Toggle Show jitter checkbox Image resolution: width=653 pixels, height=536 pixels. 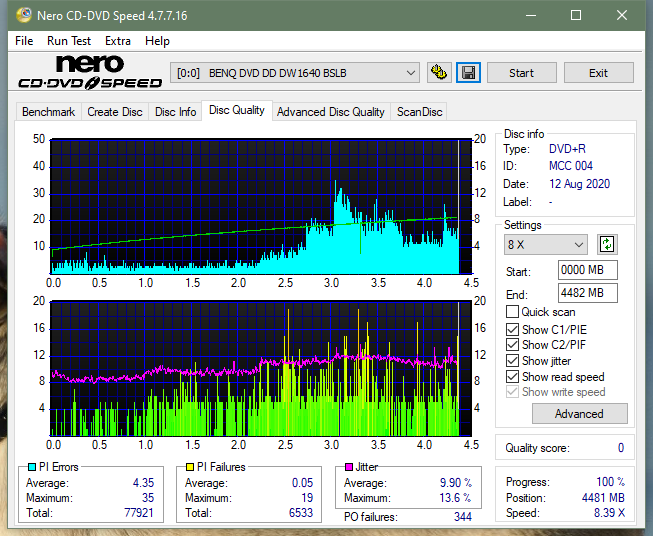click(x=512, y=361)
